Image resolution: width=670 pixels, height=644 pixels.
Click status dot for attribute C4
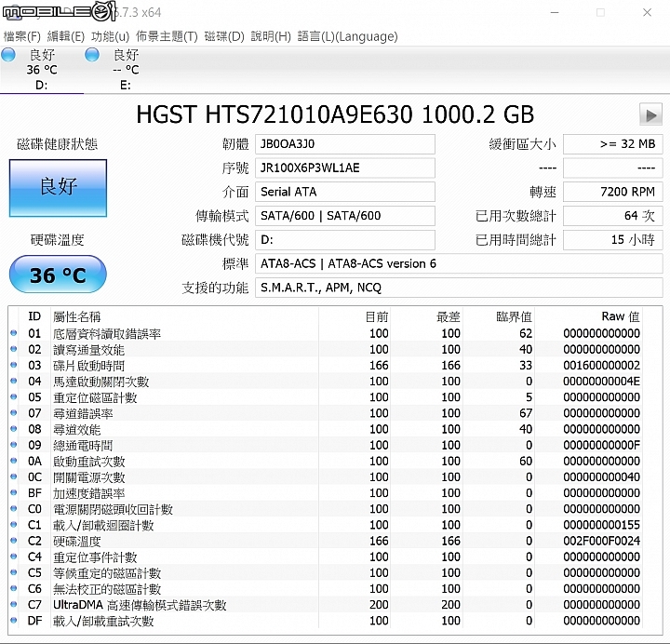14,557
